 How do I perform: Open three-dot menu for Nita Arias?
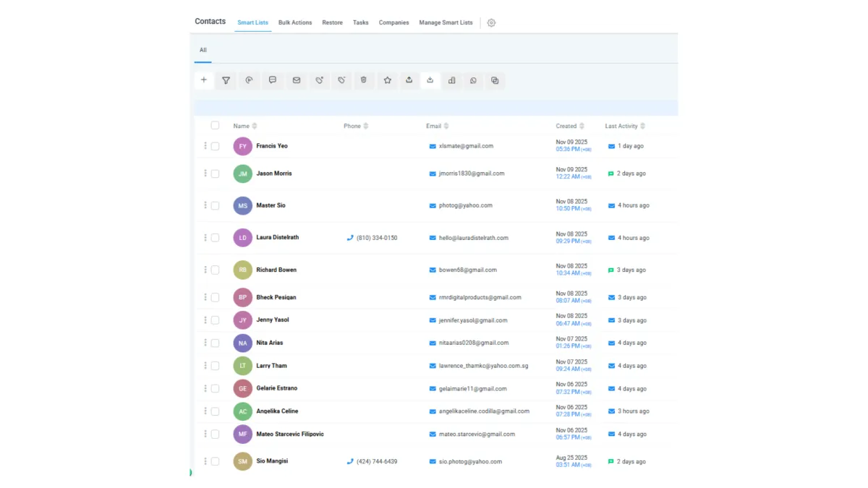[x=205, y=343]
